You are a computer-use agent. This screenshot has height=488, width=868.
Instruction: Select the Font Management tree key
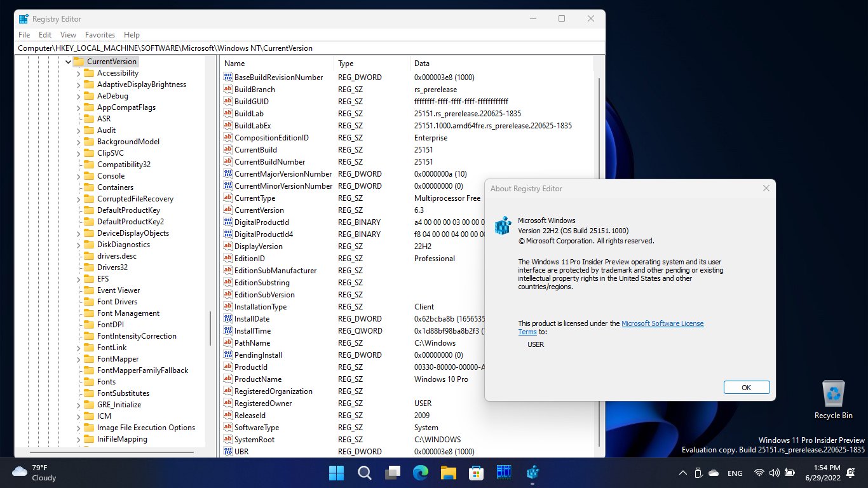point(128,313)
